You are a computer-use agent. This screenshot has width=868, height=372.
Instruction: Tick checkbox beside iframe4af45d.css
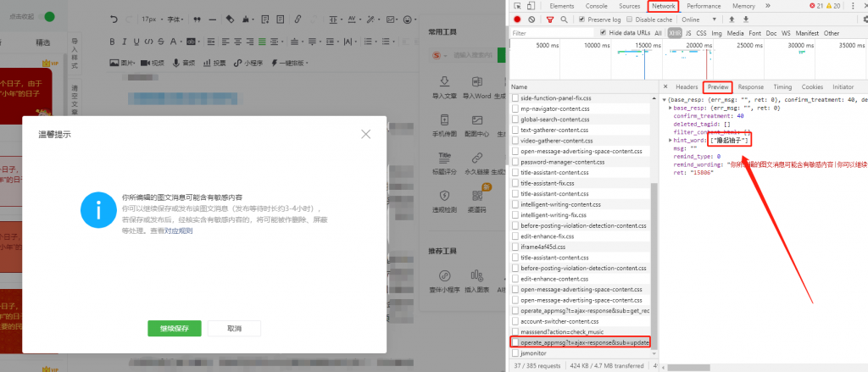tap(515, 247)
